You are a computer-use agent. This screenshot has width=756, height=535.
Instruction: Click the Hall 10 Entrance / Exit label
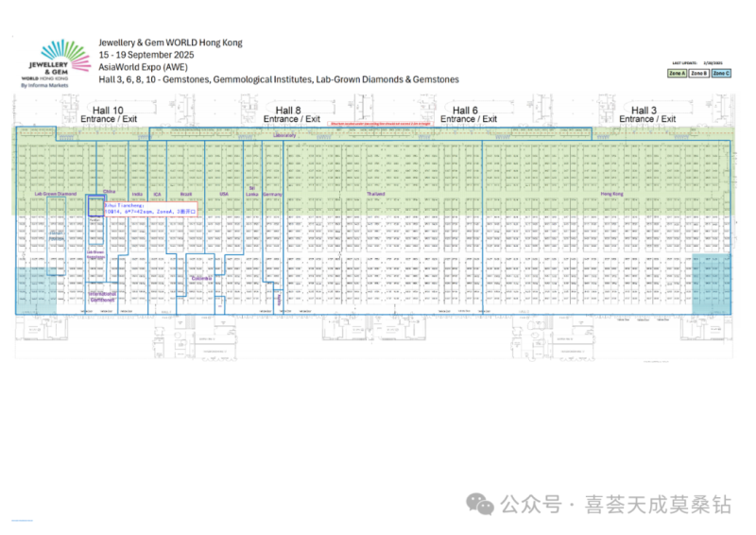tap(109, 114)
